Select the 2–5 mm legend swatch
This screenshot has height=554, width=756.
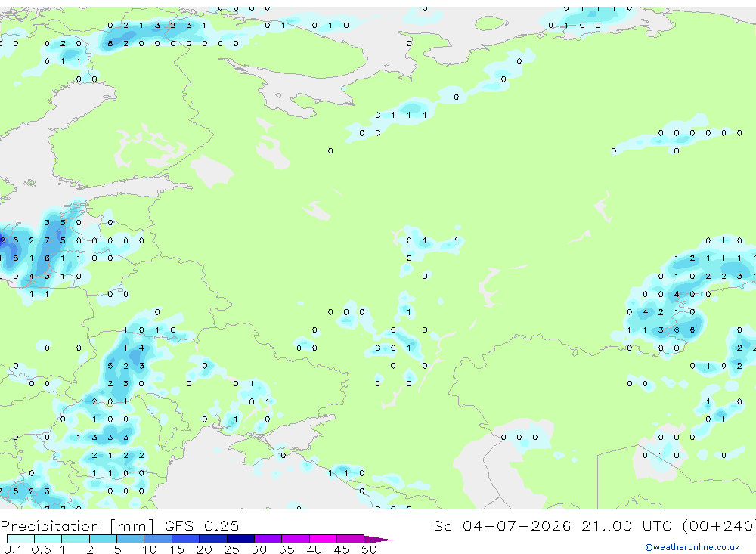103,539
